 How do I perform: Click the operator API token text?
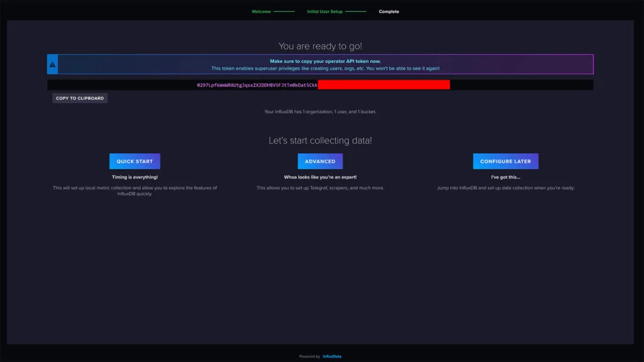point(257,85)
